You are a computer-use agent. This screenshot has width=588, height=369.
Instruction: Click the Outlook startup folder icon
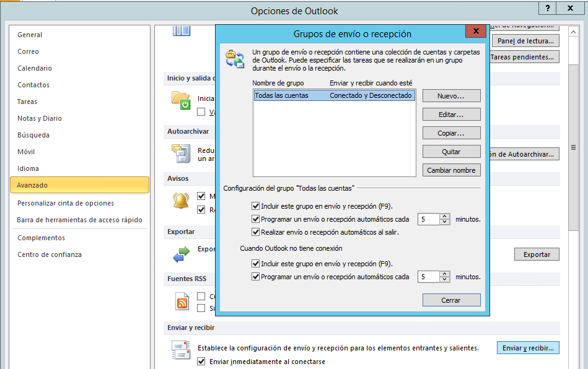tap(181, 100)
